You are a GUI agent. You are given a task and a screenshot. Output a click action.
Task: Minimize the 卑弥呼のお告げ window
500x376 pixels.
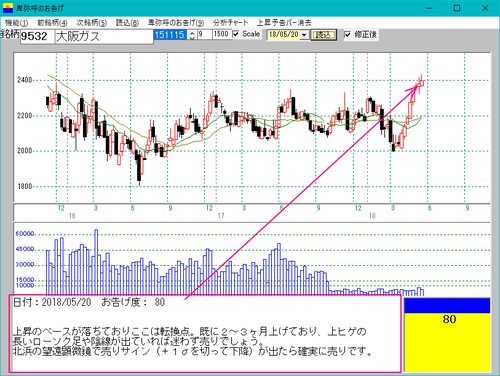click(x=429, y=8)
